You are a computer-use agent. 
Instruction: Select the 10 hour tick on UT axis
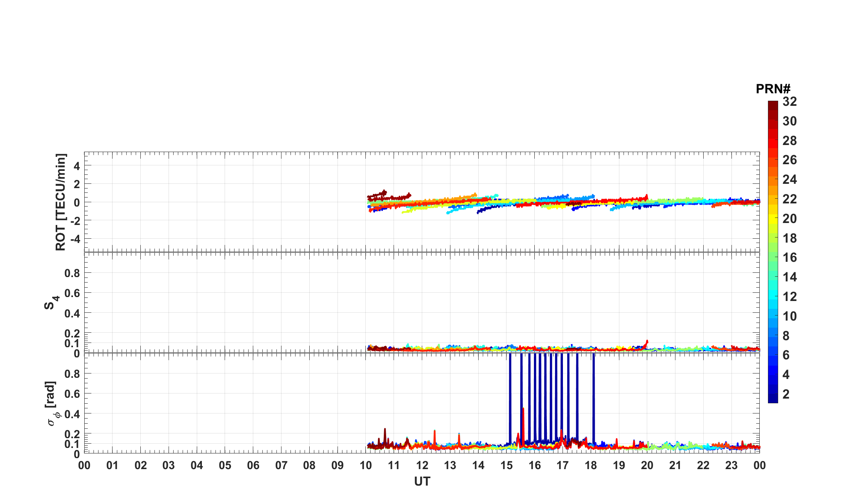(x=366, y=466)
